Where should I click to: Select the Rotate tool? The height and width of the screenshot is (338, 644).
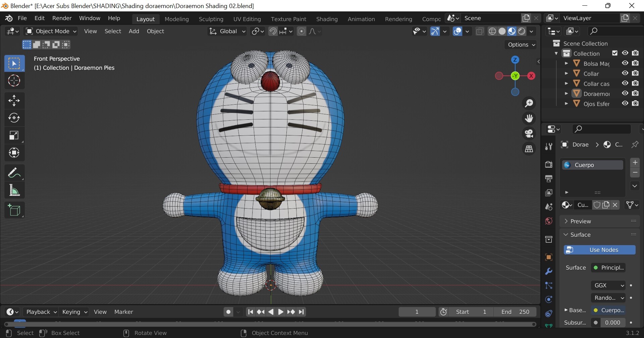14,118
